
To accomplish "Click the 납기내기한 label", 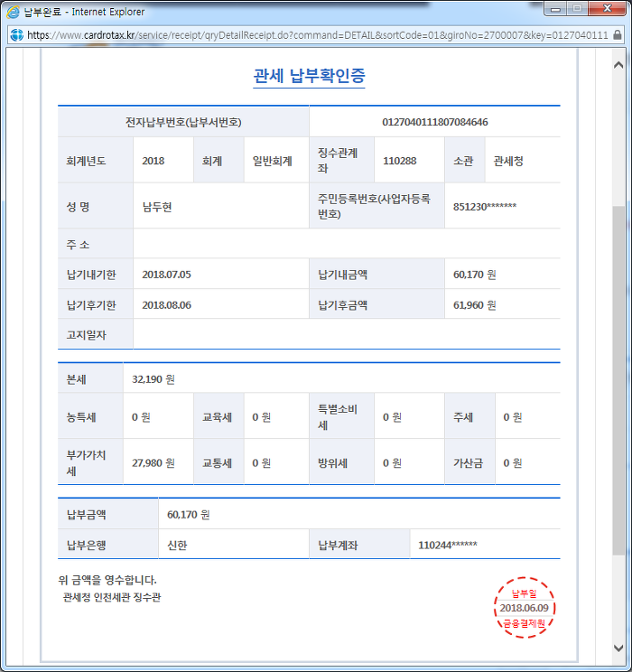I will (91, 275).
